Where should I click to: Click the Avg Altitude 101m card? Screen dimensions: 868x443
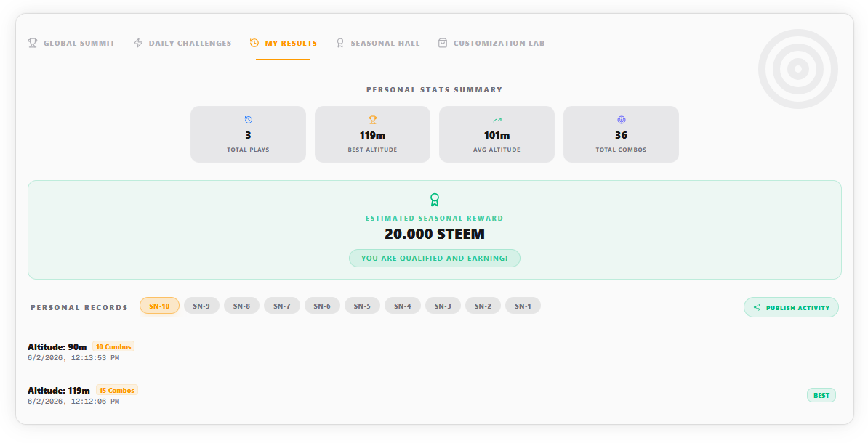coord(497,134)
